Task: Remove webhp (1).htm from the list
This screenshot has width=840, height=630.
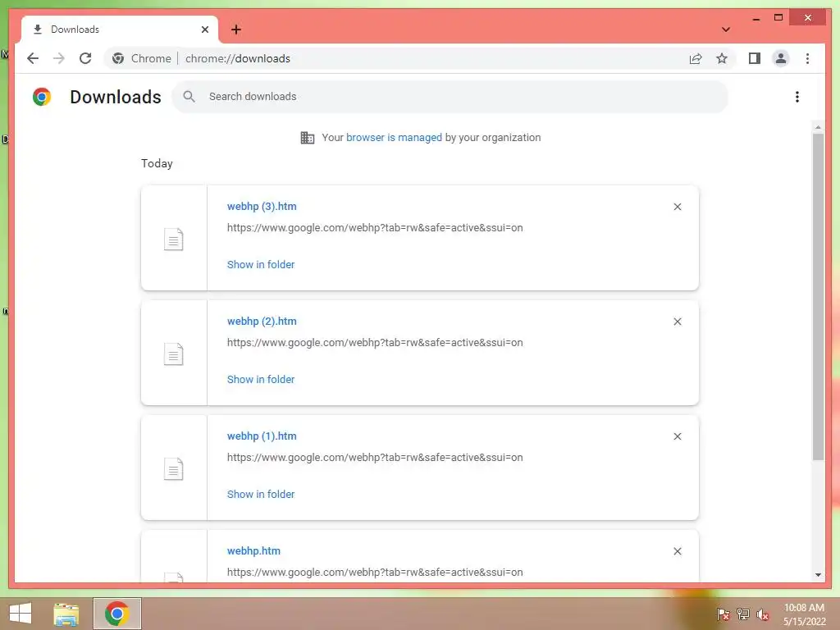Action: click(x=677, y=436)
